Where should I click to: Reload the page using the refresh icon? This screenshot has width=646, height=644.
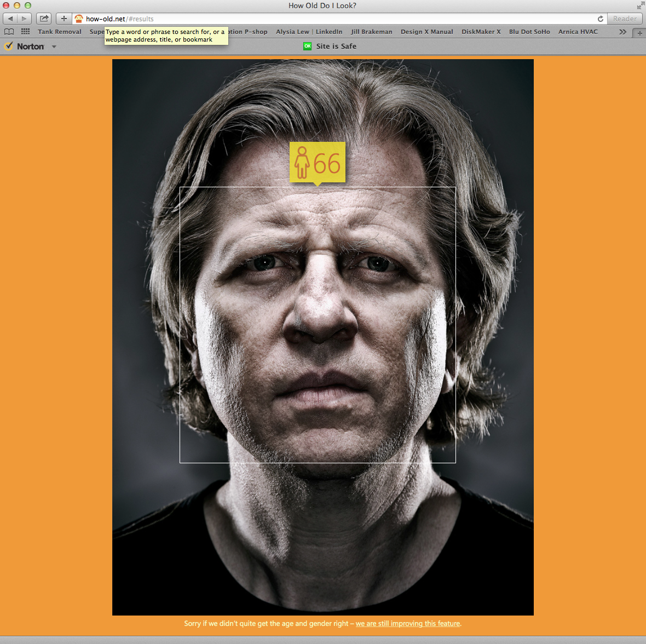[601, 19]
